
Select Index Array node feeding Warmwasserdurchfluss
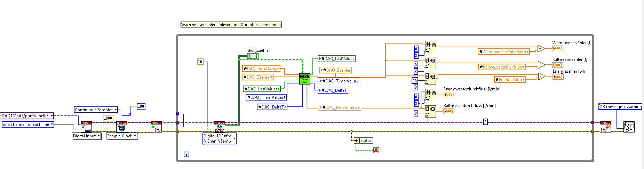(431, 95)
